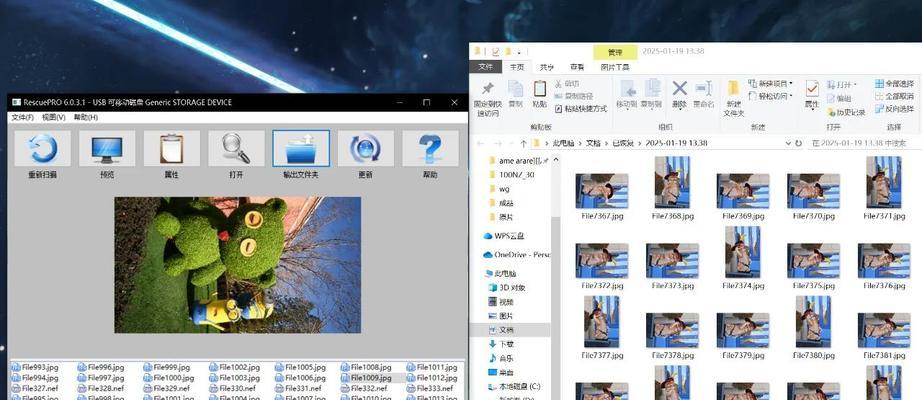
Task: Open the 文件(F) menu in RescuePRO
Action: [22, 117]
